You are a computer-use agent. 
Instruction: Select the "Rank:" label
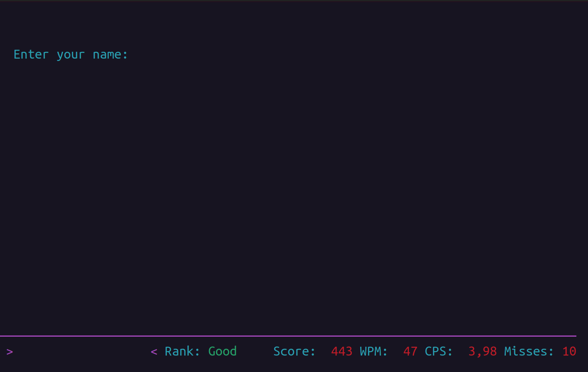[182, 351]
